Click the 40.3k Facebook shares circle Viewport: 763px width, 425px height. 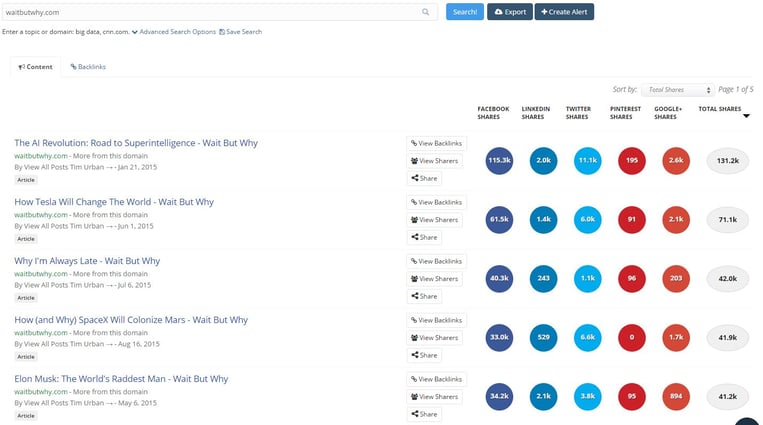[499, 278]
